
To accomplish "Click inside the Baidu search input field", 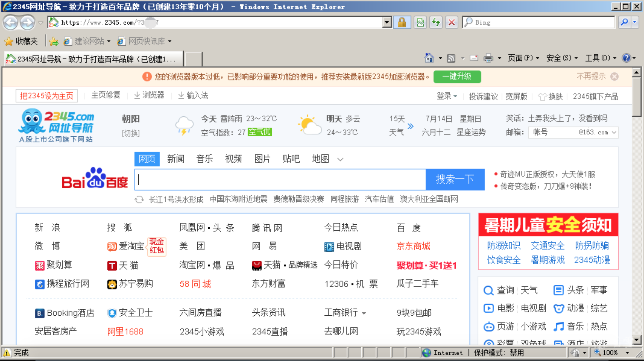I will point(280,180).
